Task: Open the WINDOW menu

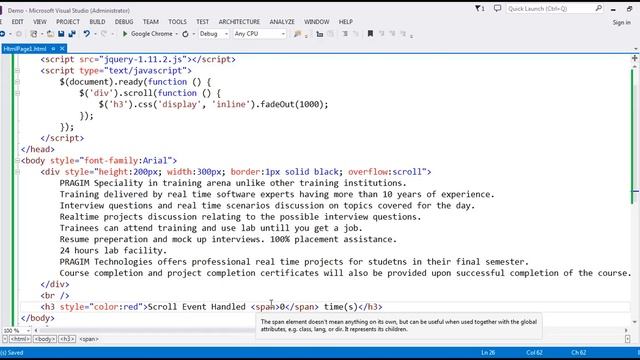Action: tap(316, 22)
